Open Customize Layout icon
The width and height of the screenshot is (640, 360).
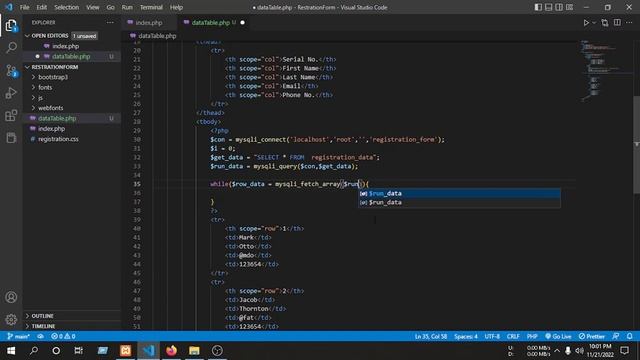[x=569, y=7]
